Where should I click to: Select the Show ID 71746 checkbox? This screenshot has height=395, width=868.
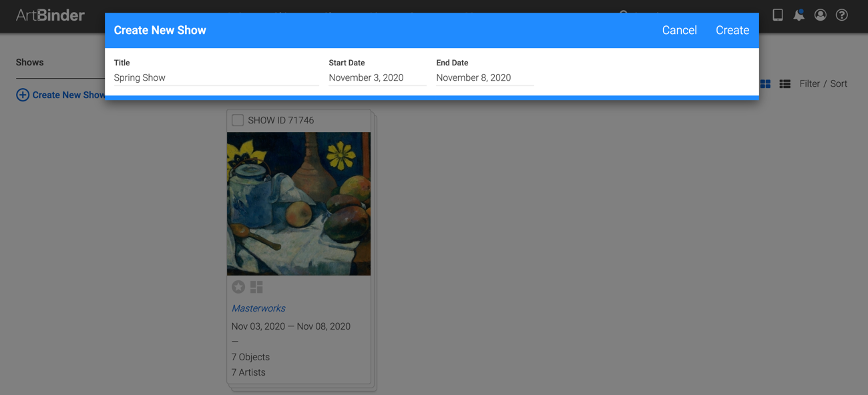tap(238, 120)
